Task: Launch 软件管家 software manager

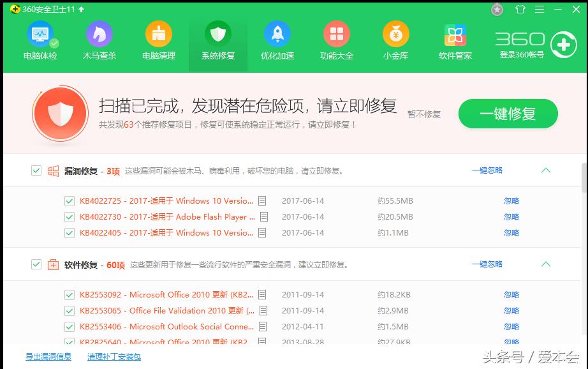Action: pos(454,40)
